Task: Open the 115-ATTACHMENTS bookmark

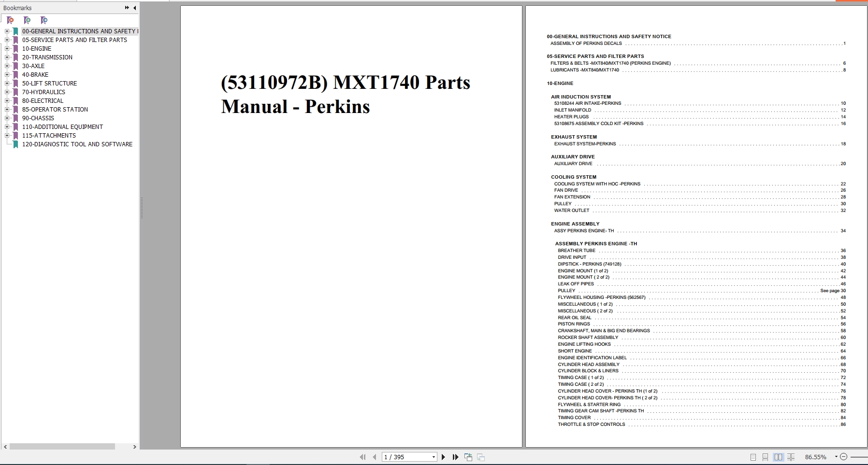Action: tap(49, 136)
